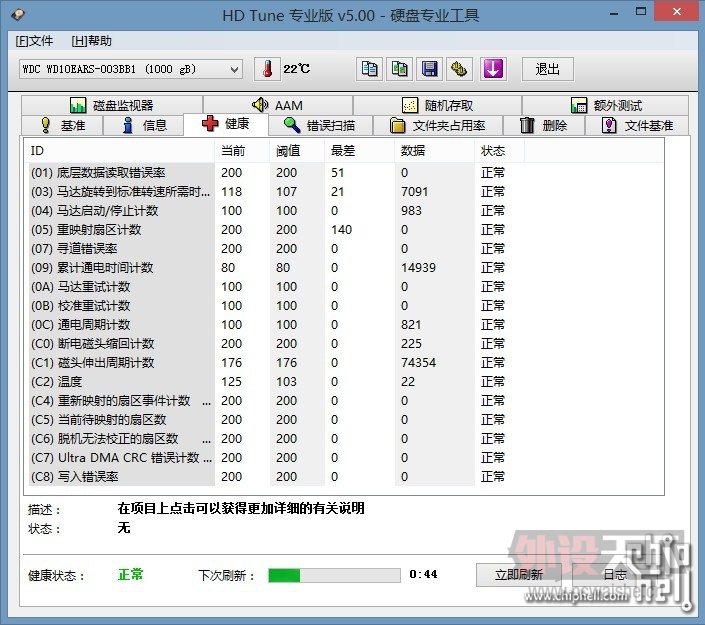Switch to the 随机存取 tab
Viewport: 705px width, 625px height.
[437, 105]
